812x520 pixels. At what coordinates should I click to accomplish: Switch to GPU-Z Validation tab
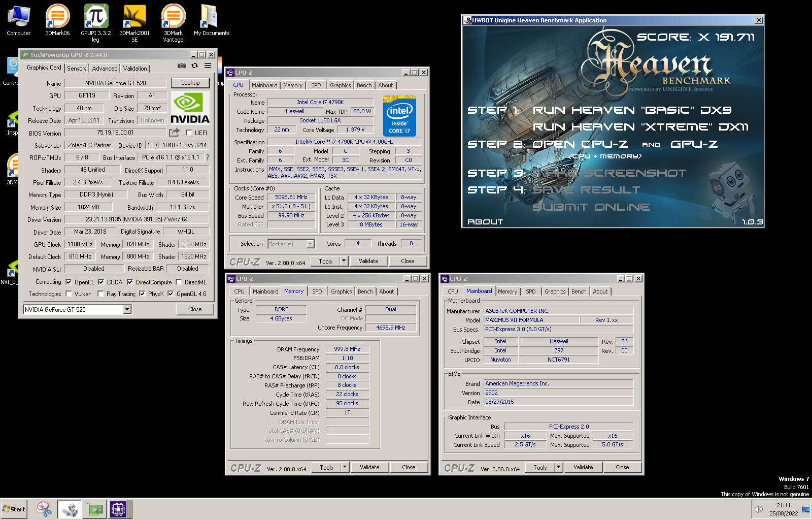pos(135,69)
